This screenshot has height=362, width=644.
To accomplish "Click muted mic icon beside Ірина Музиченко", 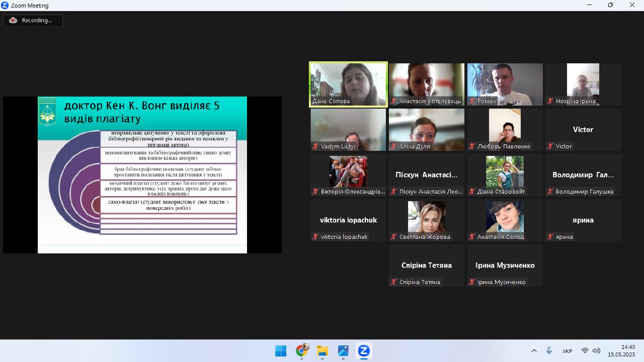I will 472,282.
